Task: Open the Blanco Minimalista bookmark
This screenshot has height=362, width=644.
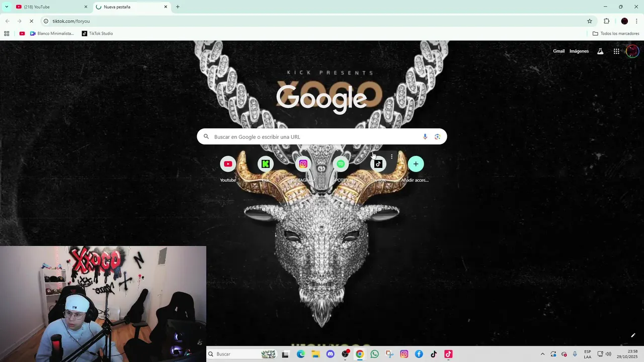Action: pos(52,34)
